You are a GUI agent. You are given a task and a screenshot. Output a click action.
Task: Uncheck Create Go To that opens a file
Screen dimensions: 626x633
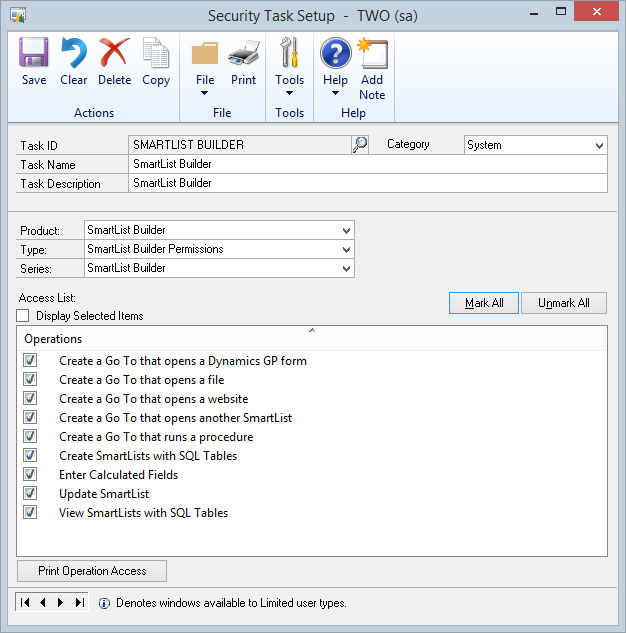pyautogui.click(x=30, y=379)
